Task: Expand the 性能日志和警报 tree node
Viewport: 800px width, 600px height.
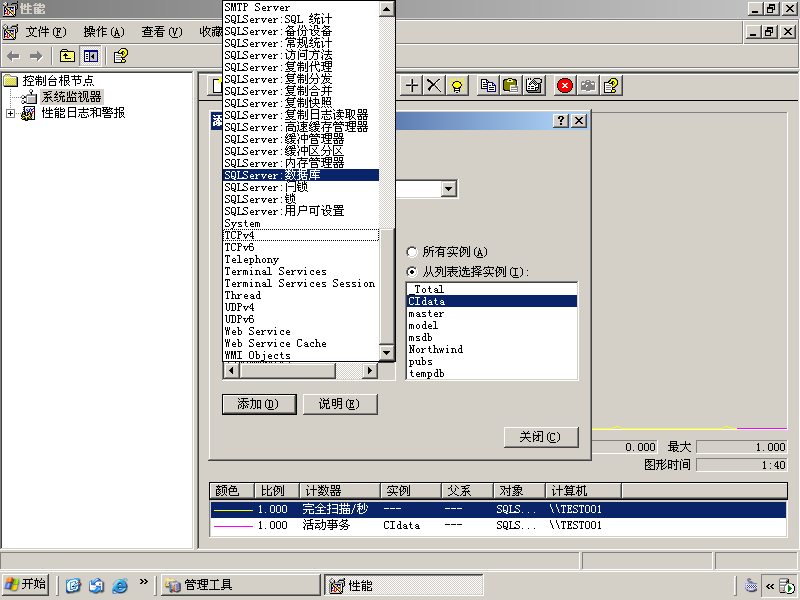Action: click(10, 113)
